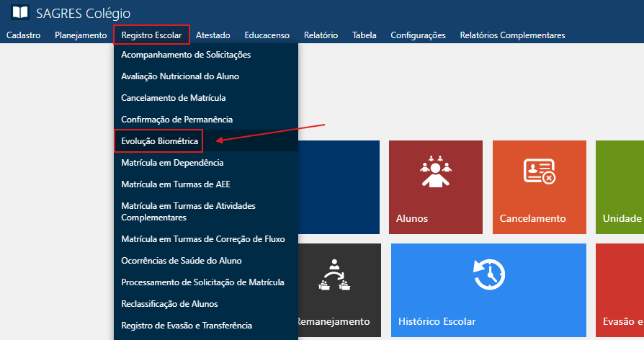
Task: Open the Atestado menu
Action: (213, 35)
